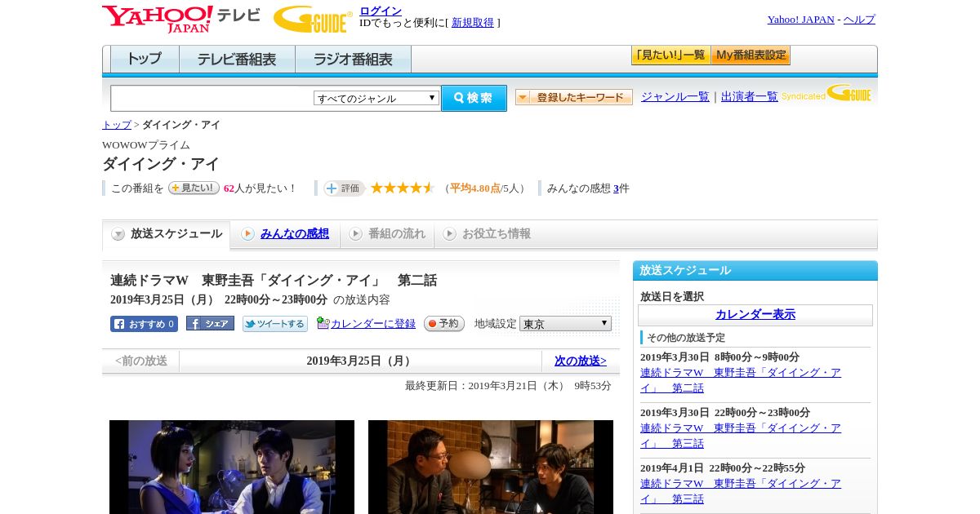The image size is (980, 514).
Task: Click the G-GUIDE logo in the header
Action: coord(313,19)
